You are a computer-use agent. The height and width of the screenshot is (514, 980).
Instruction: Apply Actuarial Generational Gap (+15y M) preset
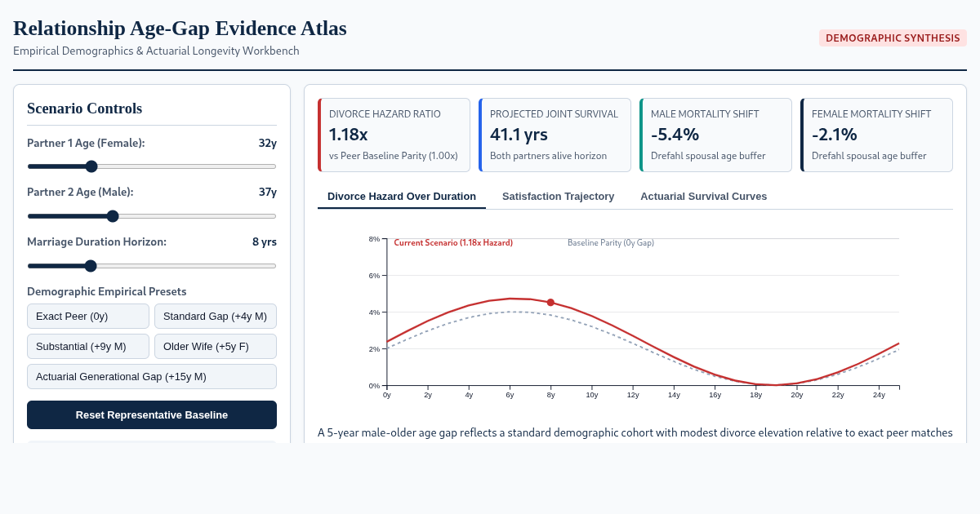tap(152, 376)
